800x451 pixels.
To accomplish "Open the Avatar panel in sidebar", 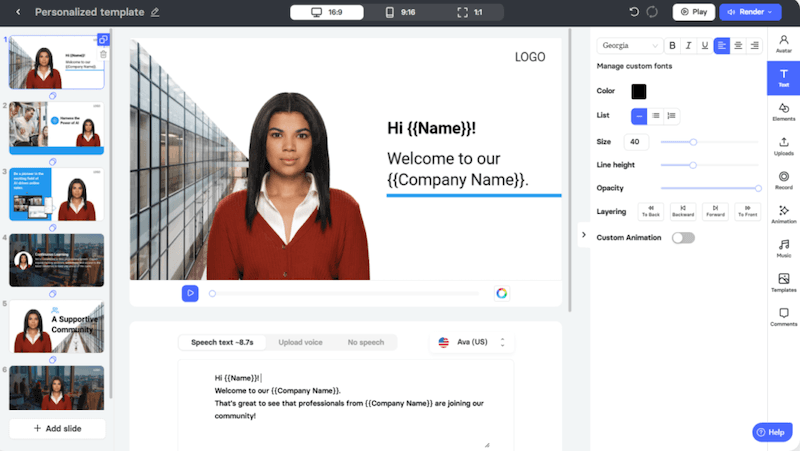I will coord(783,44).
